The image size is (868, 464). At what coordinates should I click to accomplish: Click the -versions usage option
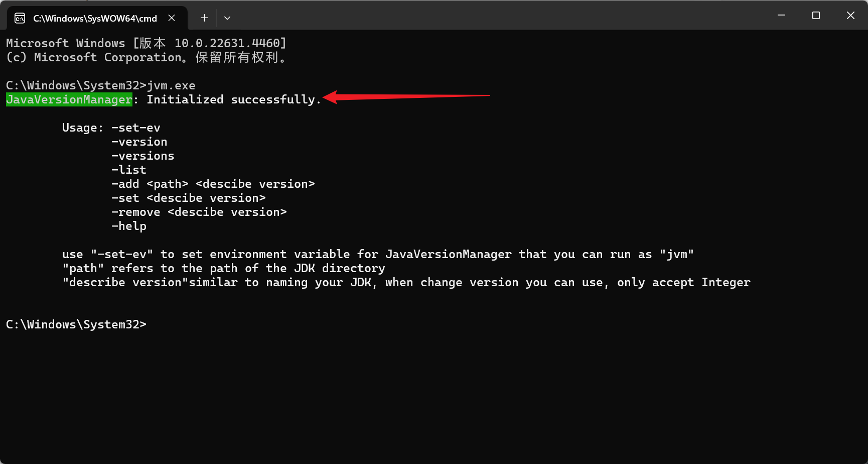click(143, 156)
